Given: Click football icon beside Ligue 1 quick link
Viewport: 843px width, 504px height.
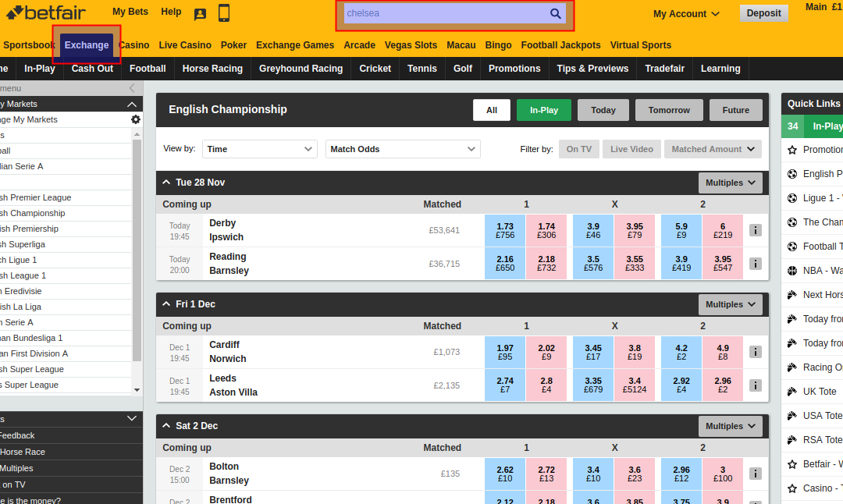Looking at the screenshot, I should coord(792,198).
